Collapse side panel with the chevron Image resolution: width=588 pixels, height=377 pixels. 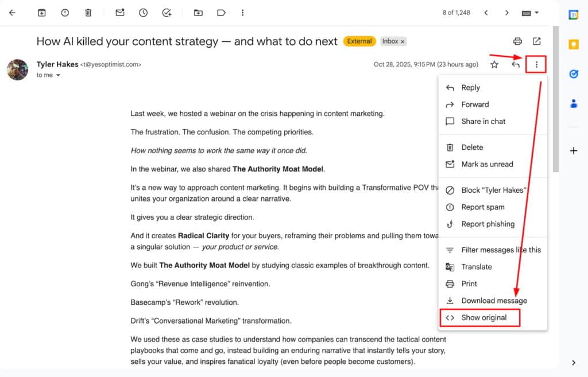[x=574, y=363]
